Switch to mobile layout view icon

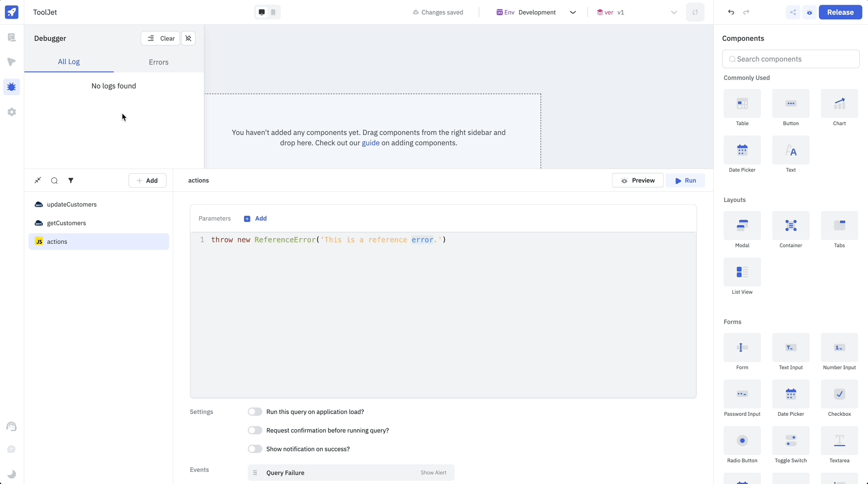(x=273, y=12)
